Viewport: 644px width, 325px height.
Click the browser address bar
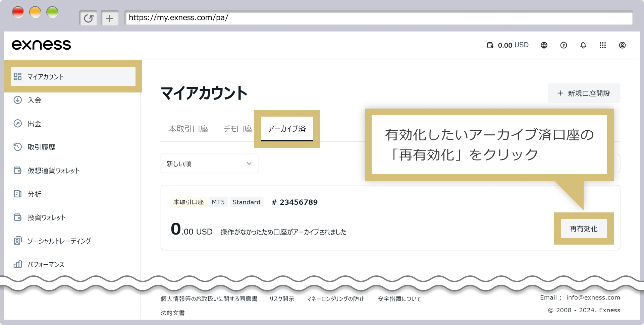pos(378,18)
